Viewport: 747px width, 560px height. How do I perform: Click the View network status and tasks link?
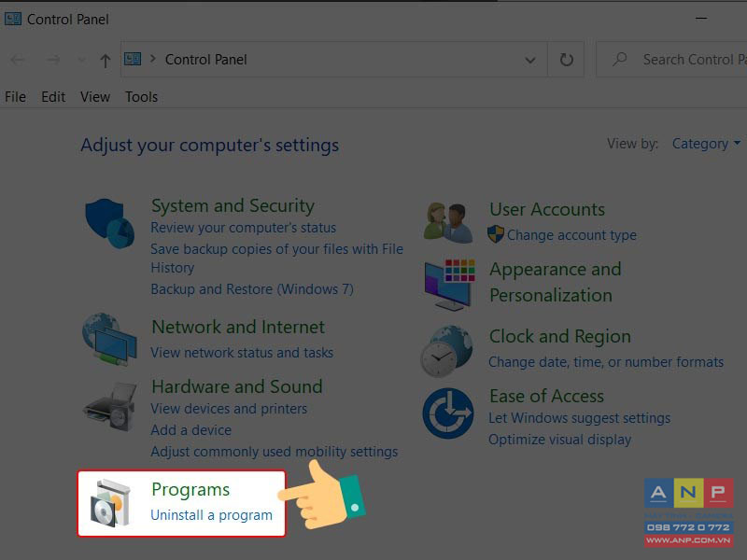[242, 353]
